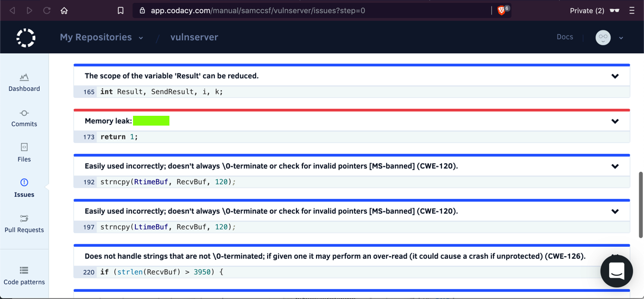Screen dimensions: 644x299
Task: Click line number 220
Action: pyautogui.click(x=89, y=272)
